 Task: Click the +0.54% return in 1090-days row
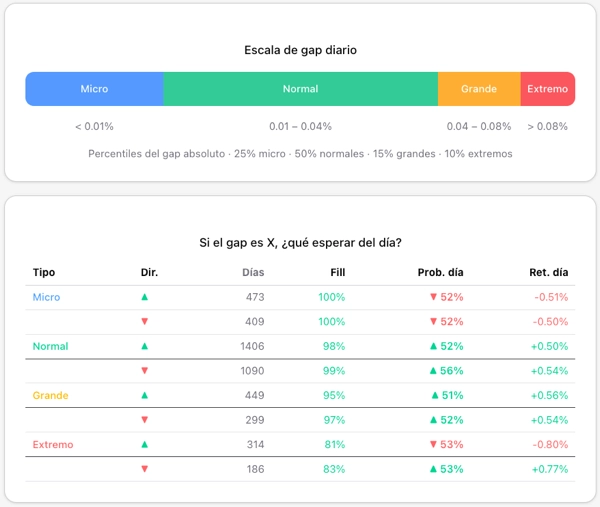point(549,371)
